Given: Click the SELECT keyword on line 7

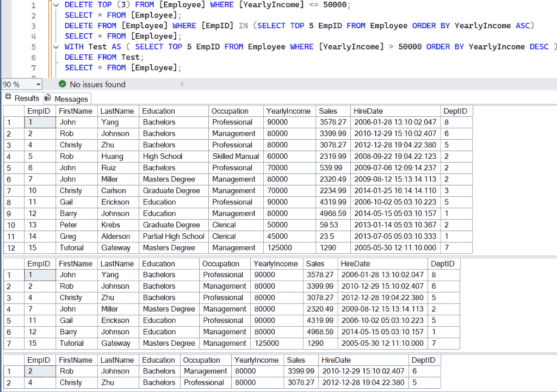Looking at the screenshot, I should 78,67.
